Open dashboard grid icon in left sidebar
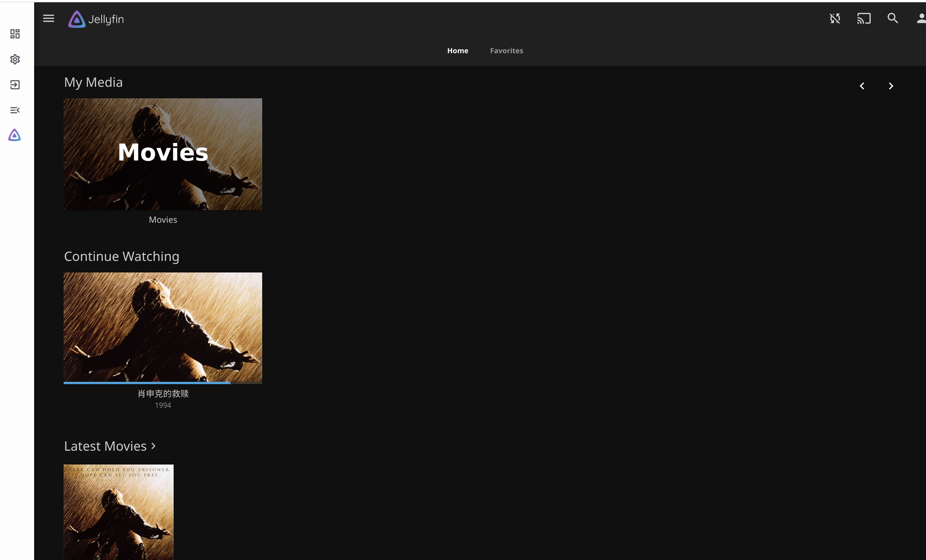Screen dimensions: 926x560 (15, 34)
